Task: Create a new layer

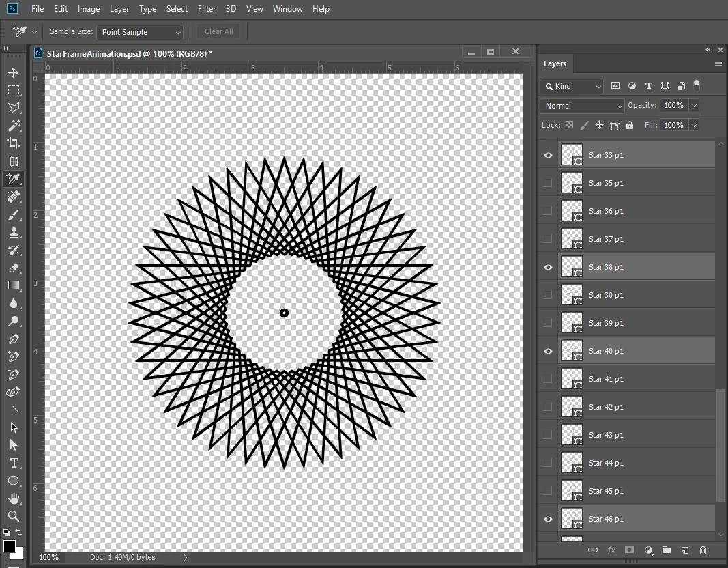Action: point(685,550)
